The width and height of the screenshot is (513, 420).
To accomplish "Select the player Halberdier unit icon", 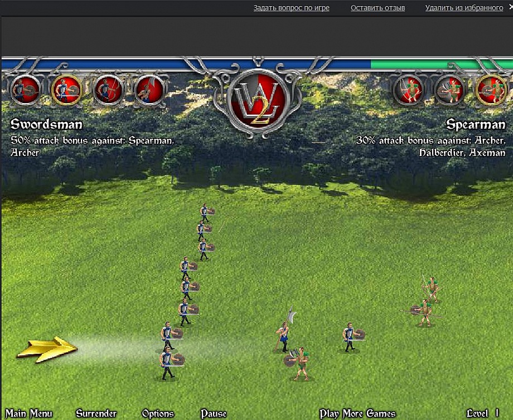I will pyautogui.click(x=149, y=90).
